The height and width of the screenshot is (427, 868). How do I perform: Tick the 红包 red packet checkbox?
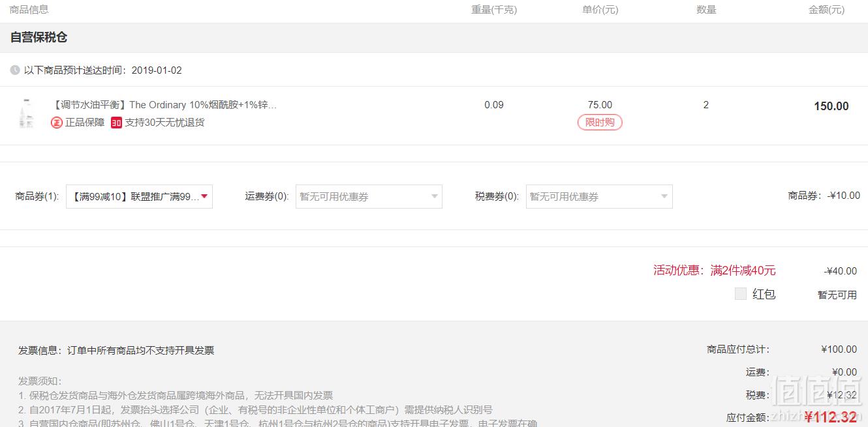(x=740, y=293)
